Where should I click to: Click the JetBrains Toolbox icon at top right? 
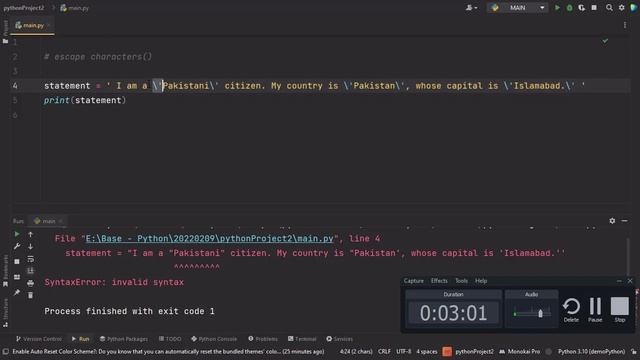coord(634,8)
